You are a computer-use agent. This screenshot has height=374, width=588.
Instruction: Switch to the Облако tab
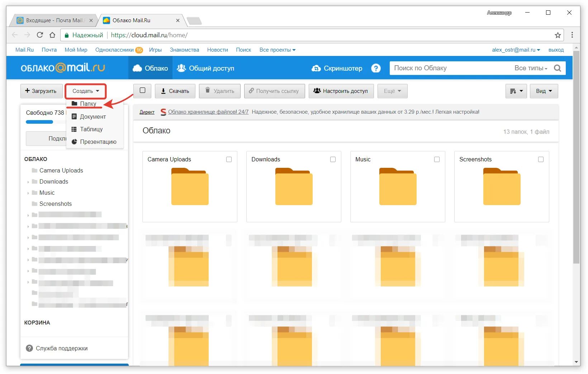pyautogui.click(x=150, y=68)
